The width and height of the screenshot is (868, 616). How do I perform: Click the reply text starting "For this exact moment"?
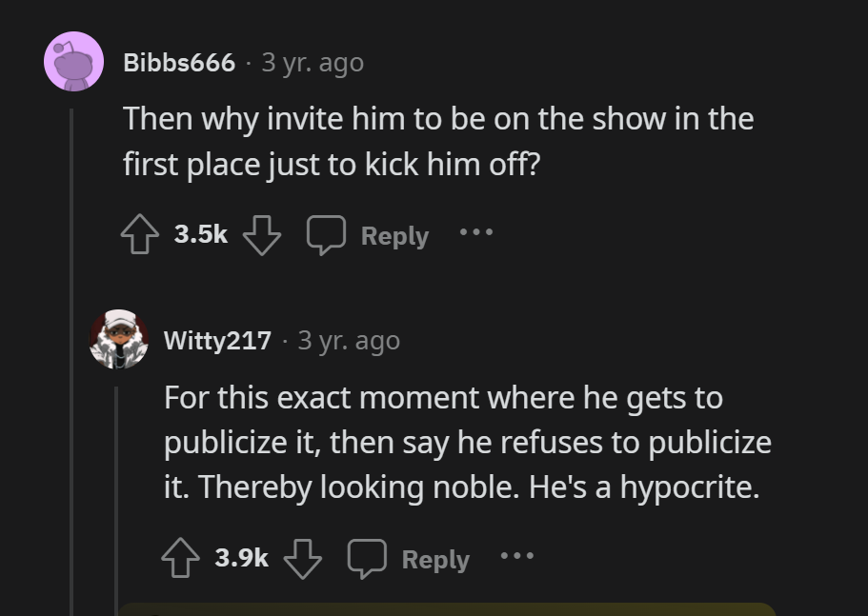click(x=467, y=442)
